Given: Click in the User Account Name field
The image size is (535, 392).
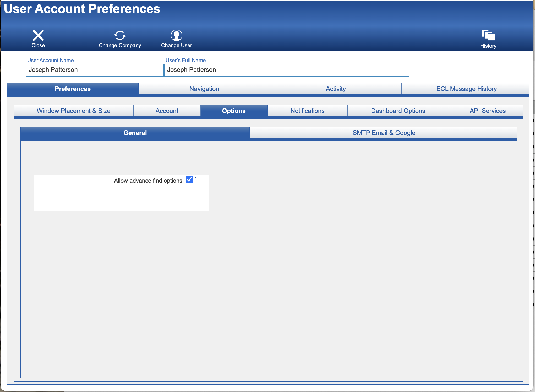Looking at the screenshot, I should coord(95,70).
